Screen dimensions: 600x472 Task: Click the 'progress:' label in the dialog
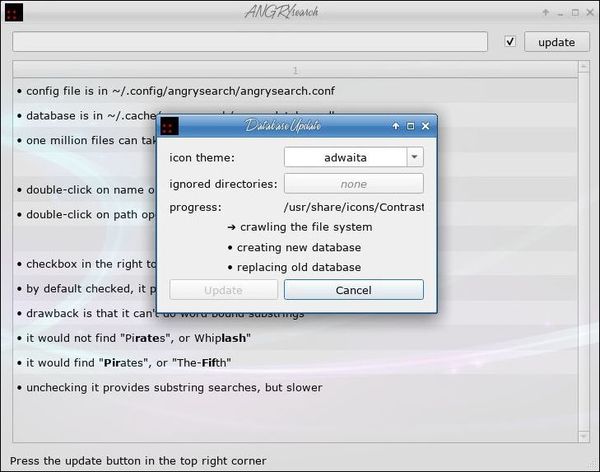[196, 207]
